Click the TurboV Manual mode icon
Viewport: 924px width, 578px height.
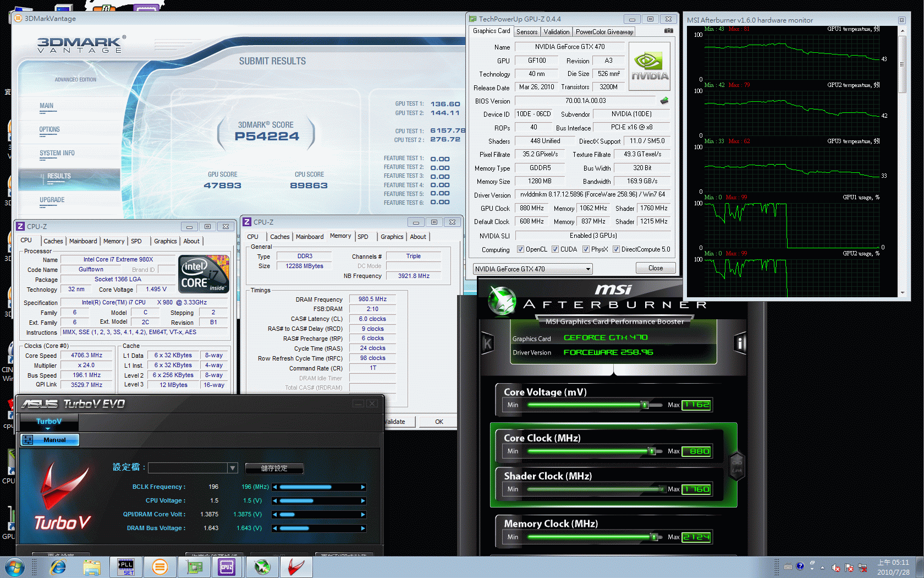(x=29, y=440)
